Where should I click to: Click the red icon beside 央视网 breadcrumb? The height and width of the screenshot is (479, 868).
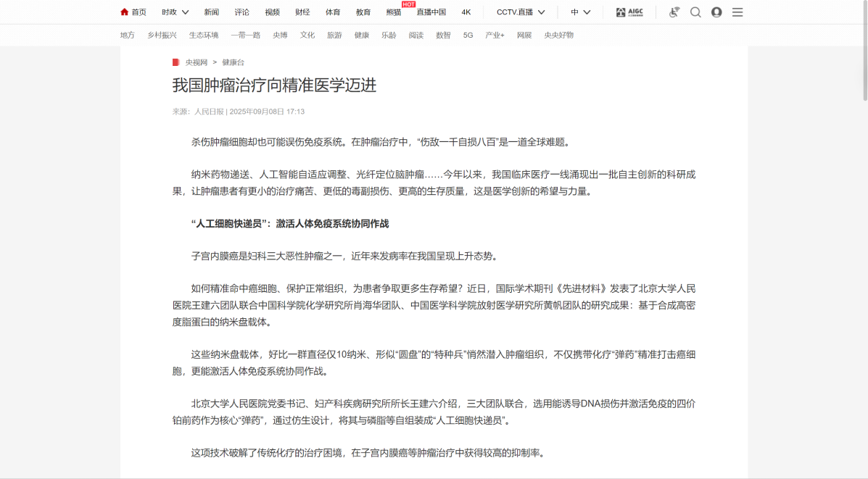(176, 62)
